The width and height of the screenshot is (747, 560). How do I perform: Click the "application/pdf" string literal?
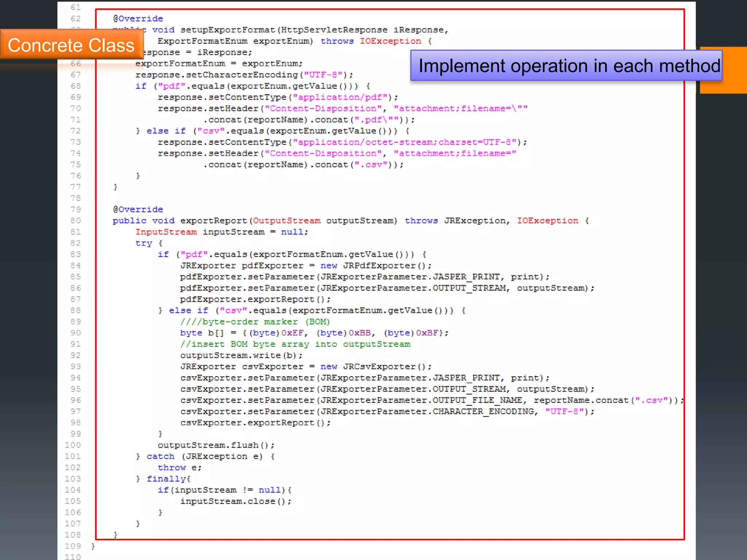coord(340,97)
